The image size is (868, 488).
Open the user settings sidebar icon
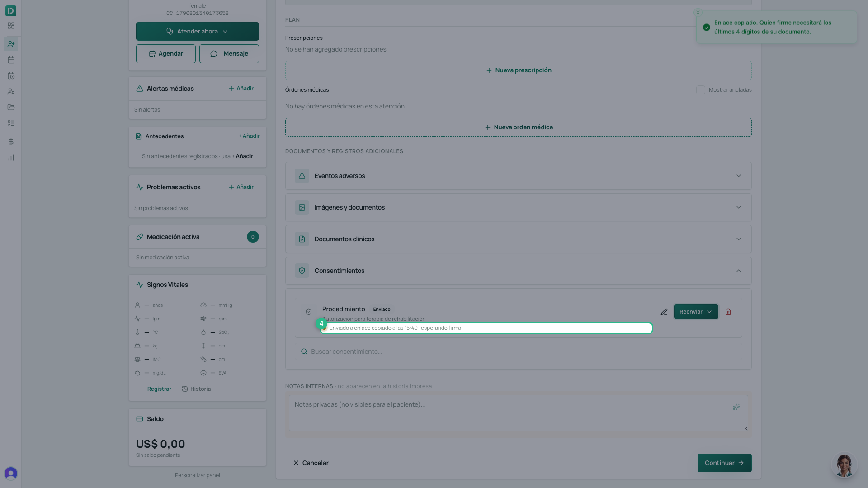(x=11, y=91)
